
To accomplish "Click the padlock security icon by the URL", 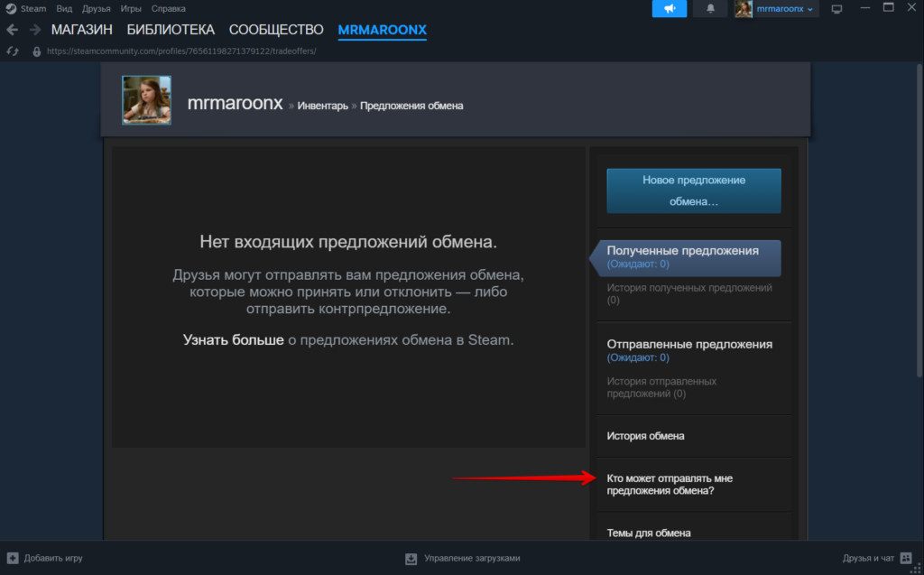I will [x=36, y=51].
